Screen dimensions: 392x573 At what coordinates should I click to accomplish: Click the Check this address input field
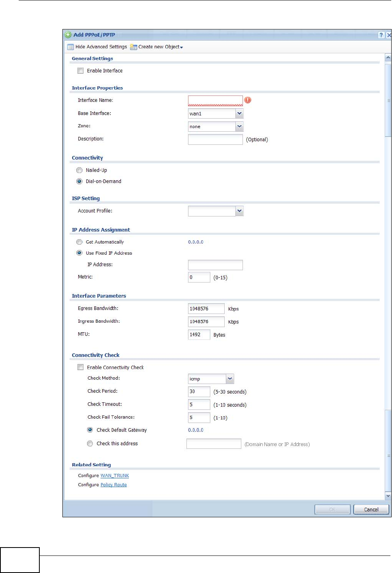pyautogui.click(x=214, y=444)
